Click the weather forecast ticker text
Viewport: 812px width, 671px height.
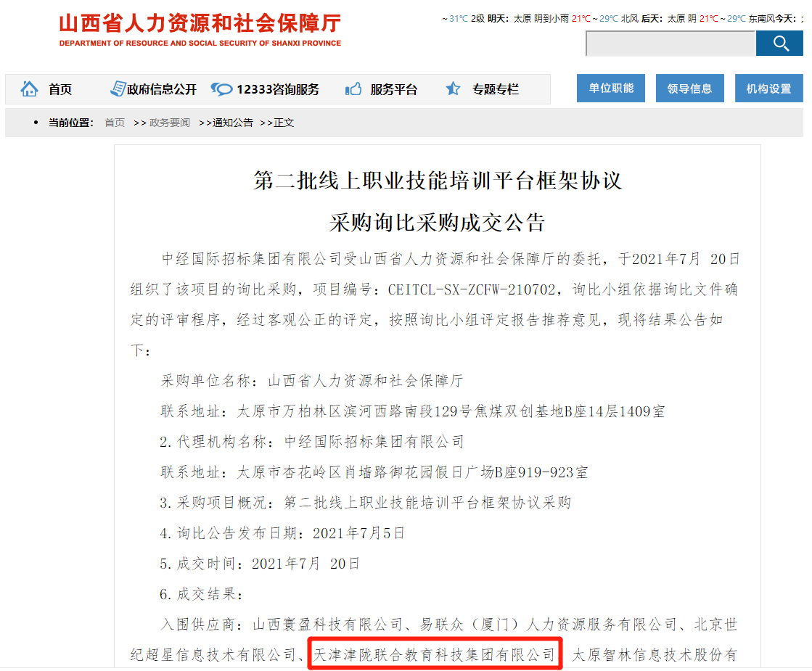[624, 19]
